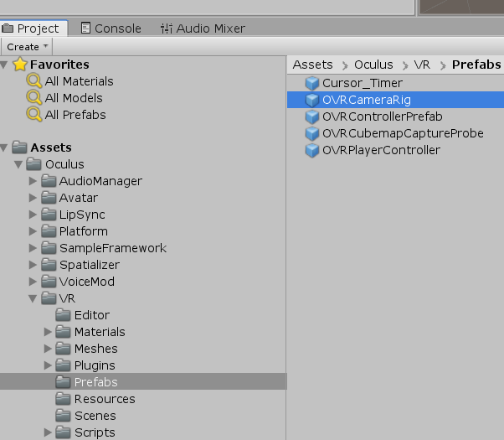Viewport: 504px width, 440px height.
Task: Expand the Platform folder
Action: 33,231
